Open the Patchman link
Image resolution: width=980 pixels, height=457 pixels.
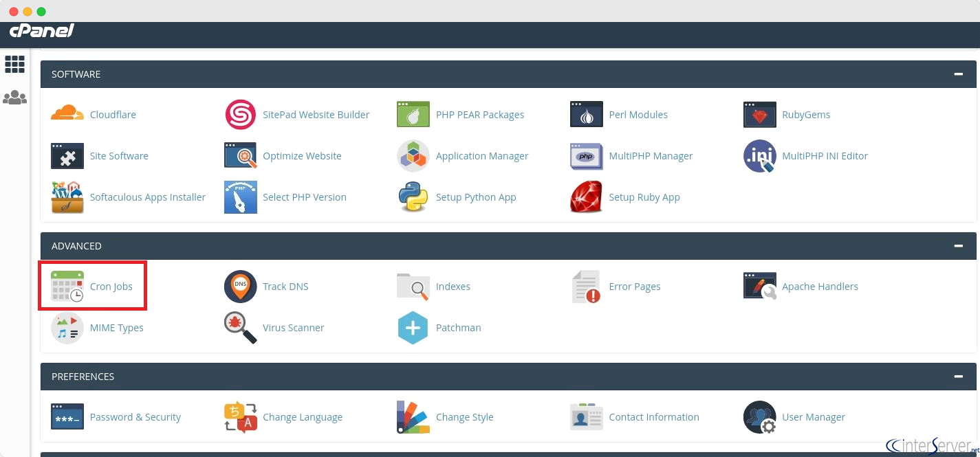pos(459,328)
